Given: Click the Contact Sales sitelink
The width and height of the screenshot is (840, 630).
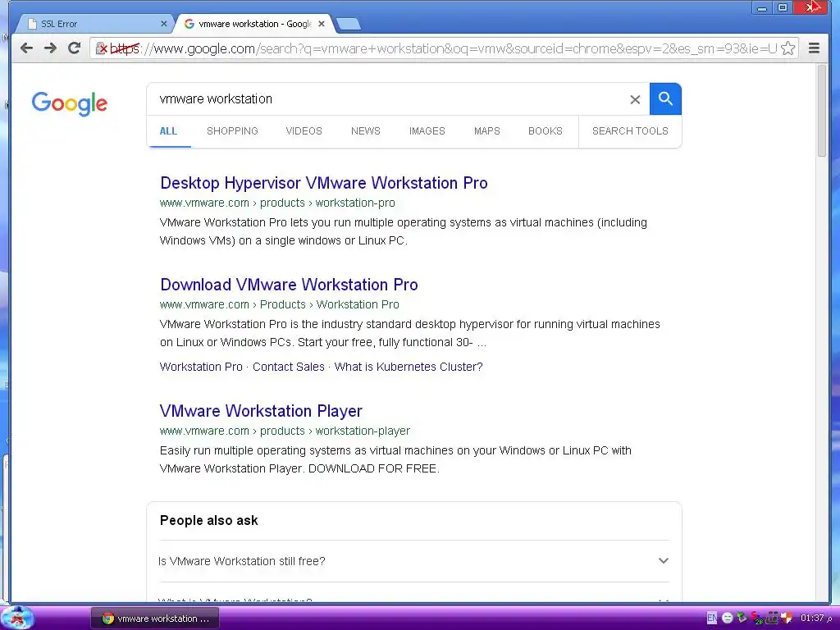Looking at the screenshot, I should click(288, 367).
